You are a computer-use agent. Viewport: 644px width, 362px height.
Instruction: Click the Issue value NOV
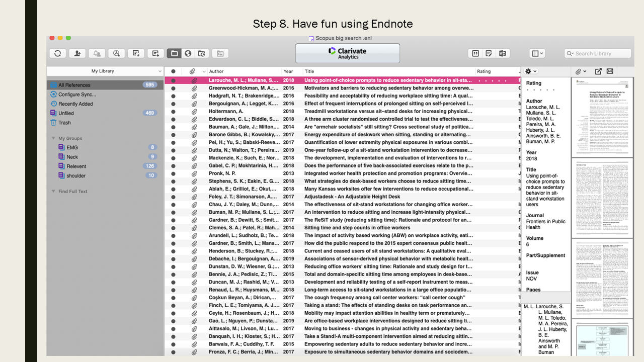pyautogui.click(x=532, y=279)
